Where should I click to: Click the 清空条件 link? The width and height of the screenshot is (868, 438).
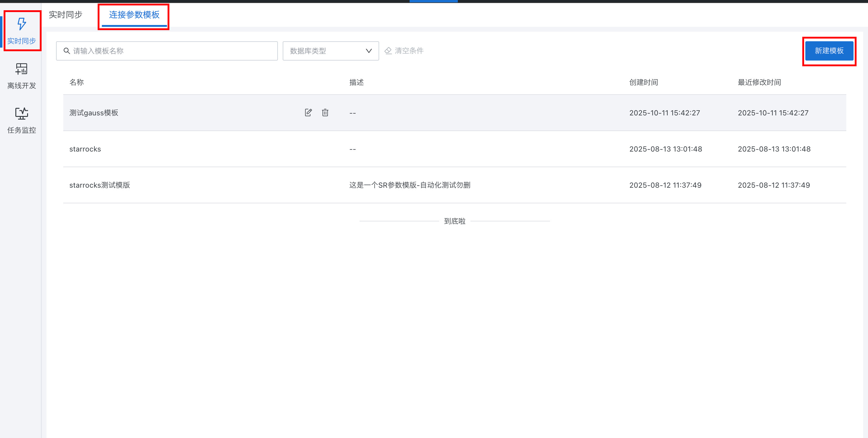click(409, 51)
